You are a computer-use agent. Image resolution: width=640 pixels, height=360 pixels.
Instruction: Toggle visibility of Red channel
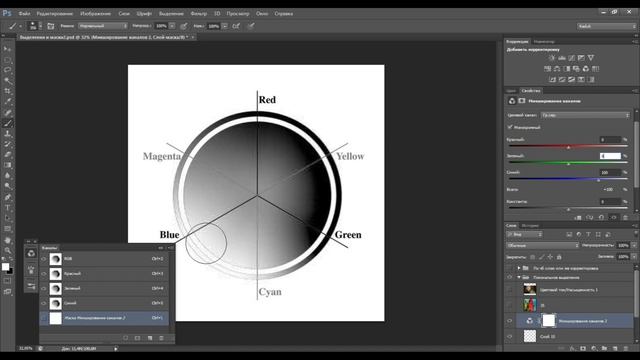(x=44, y=273)
